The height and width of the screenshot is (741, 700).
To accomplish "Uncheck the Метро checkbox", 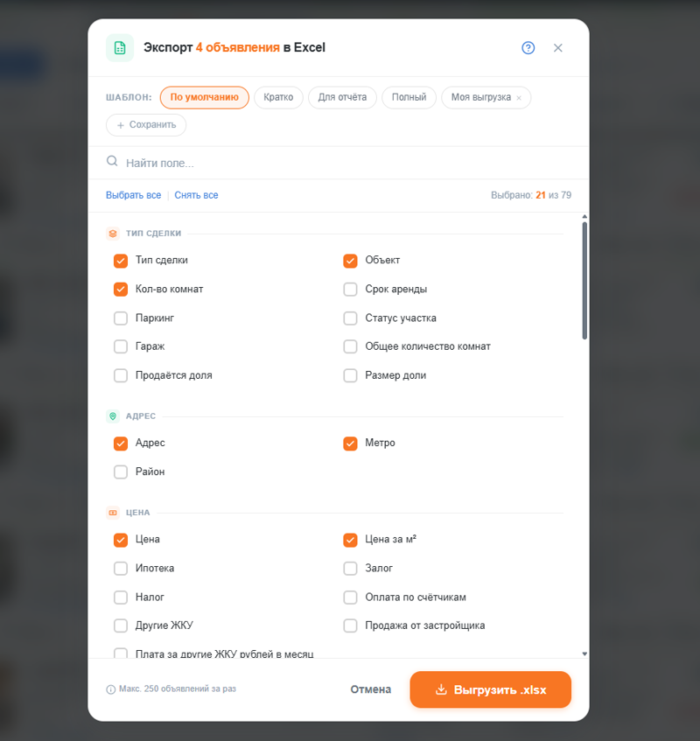I will click(350, 444).
